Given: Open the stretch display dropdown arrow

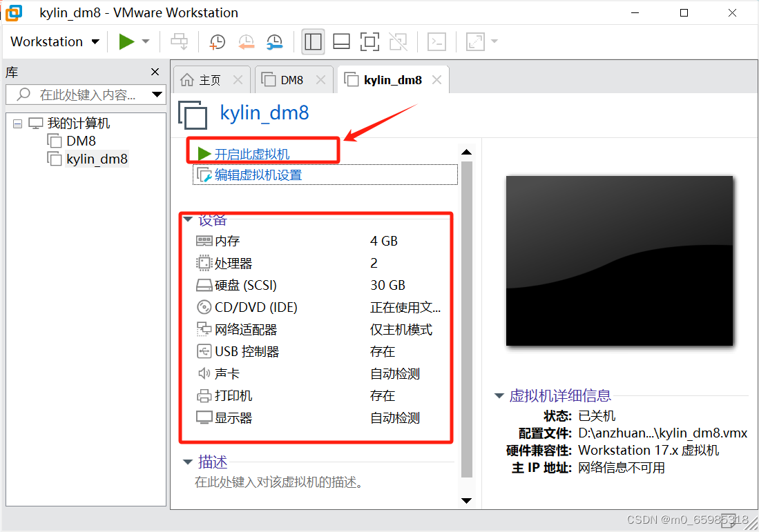Looking at the screenshot, I should point(494,41).
